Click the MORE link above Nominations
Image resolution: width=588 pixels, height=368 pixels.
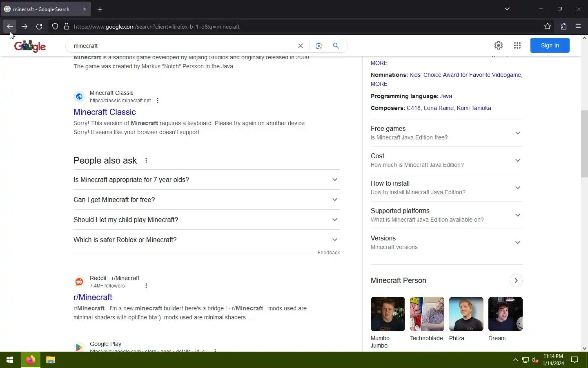379,63
